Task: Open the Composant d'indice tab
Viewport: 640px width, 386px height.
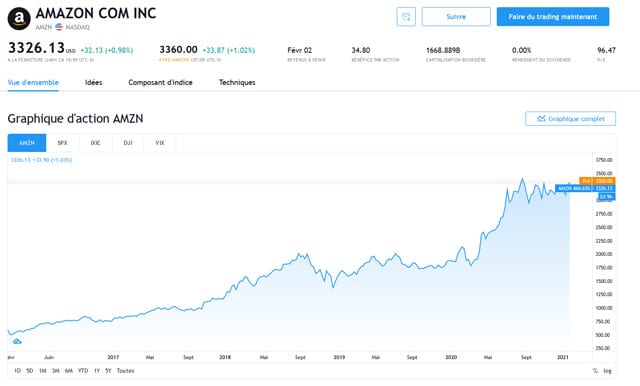Action: point(160,82)
